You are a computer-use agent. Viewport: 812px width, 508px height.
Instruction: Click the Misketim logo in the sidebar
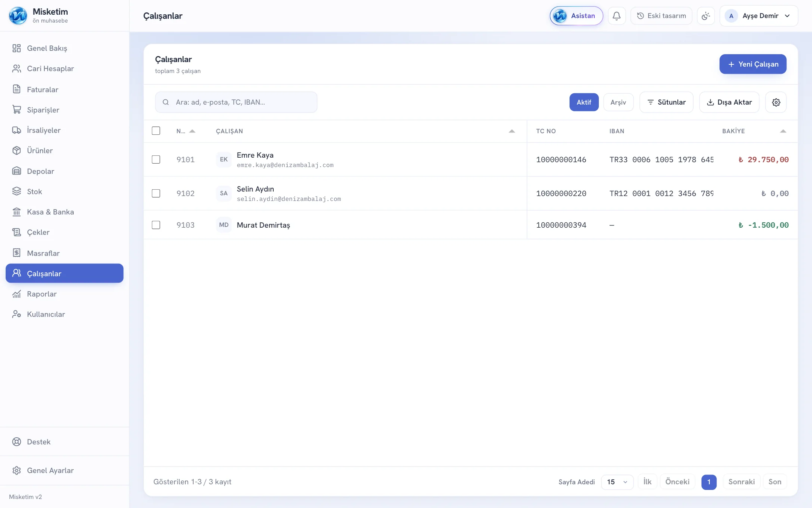18,16
